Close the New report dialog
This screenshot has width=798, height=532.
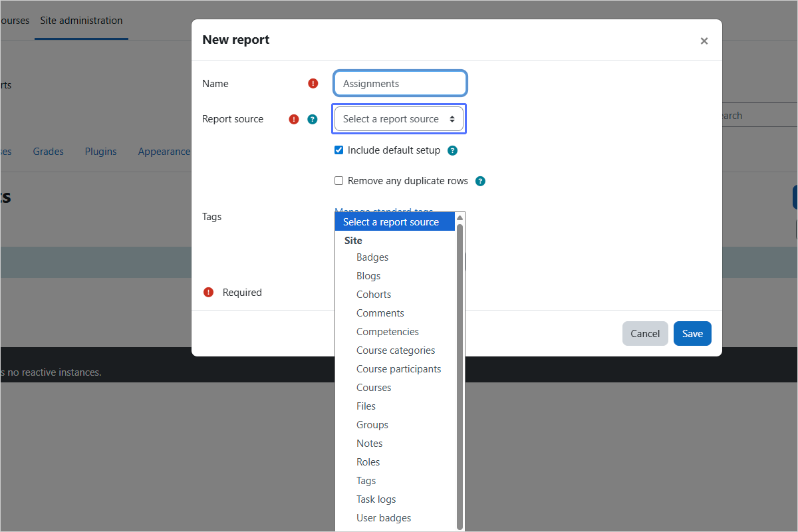[x=704, y=41]
